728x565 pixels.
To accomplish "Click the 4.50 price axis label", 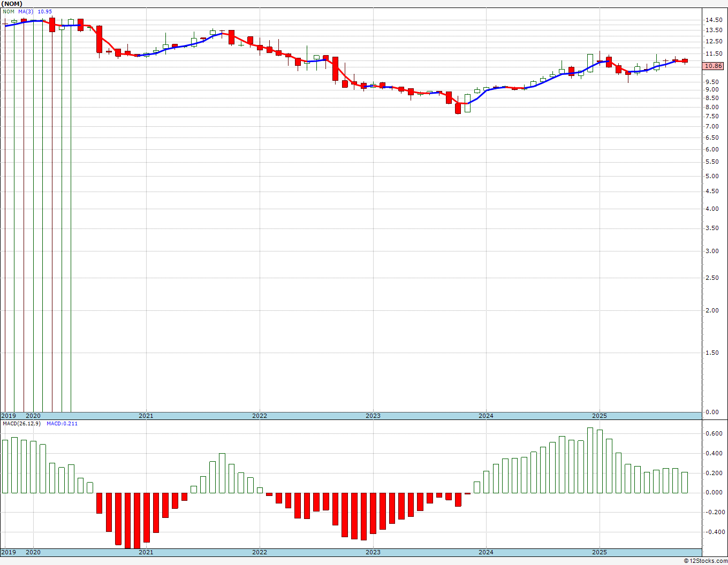I will (713, 191).
